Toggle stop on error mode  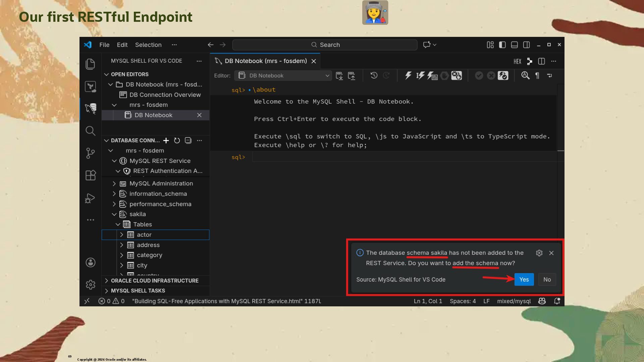coord(457,75)
